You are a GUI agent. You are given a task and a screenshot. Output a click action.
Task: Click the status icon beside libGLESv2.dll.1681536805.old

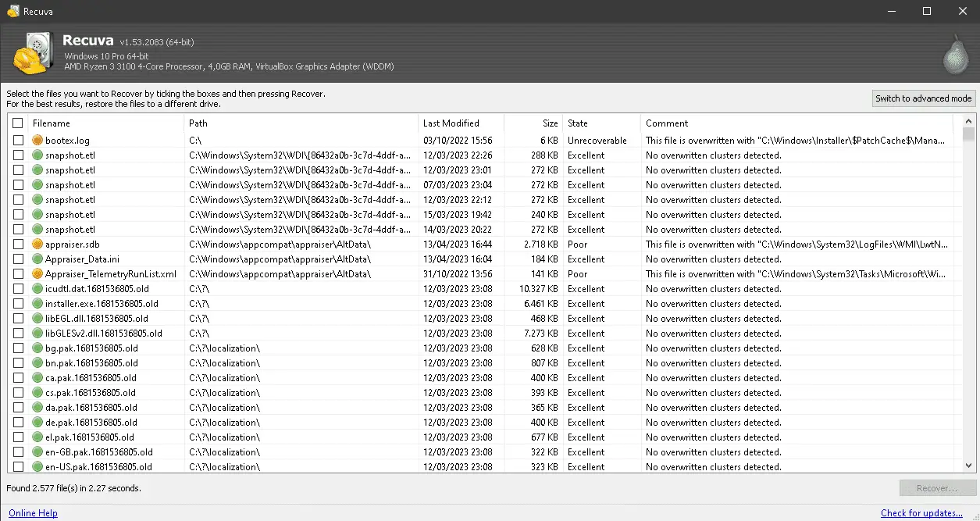(37, 334)
